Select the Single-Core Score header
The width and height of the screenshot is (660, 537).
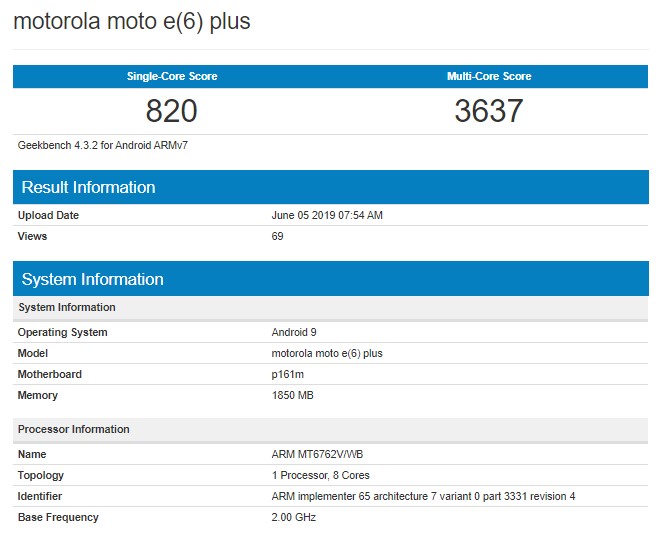172,76
